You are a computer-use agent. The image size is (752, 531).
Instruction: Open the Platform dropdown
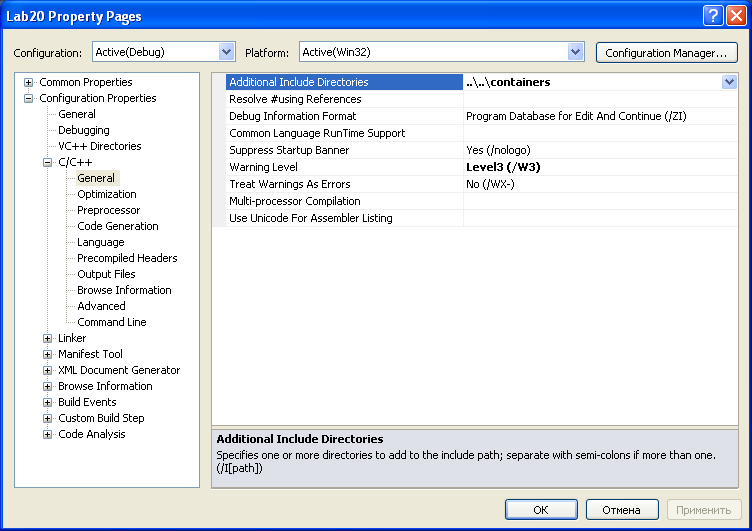(575, 52)
